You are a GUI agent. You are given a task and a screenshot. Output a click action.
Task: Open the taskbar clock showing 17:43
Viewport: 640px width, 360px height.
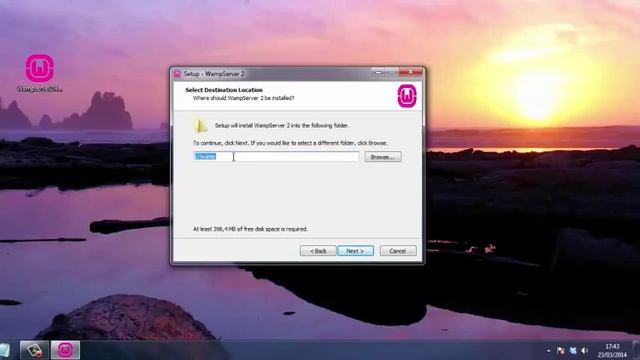coord(612,351)
